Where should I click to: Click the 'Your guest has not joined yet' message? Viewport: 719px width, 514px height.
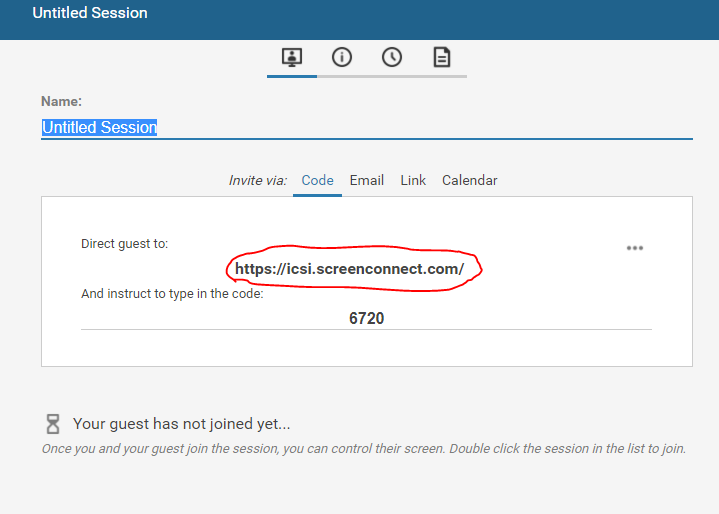click(x=182, y=424)
